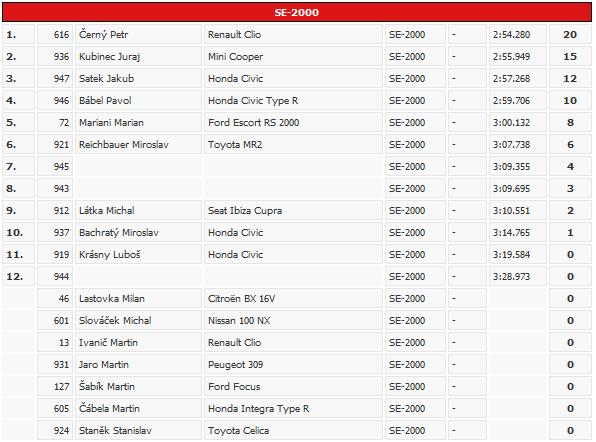Screen dimensions: 596x442
Task: Select driver name Kubinec Juraj
Action: (109, 57)
